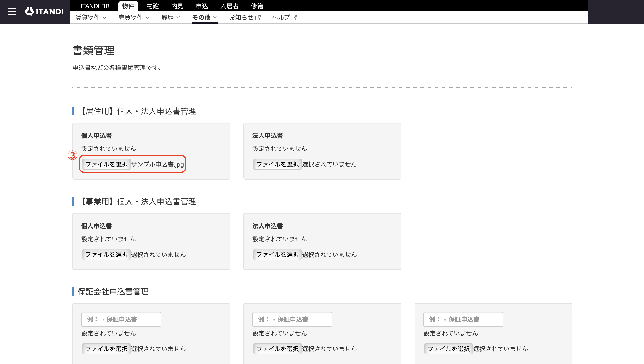
Task: Expand the 賃貸物件 dropdown menu
Action: [x=91, y=18]
